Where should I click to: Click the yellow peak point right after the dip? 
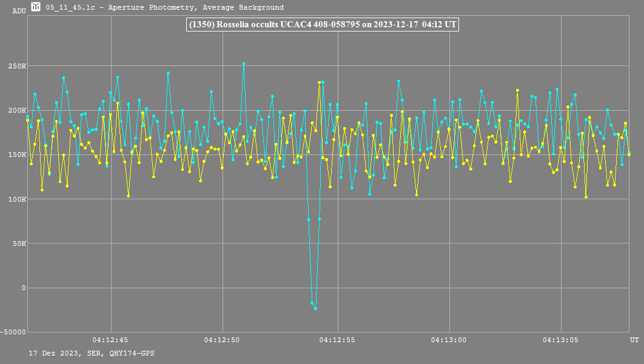[319, 82]
